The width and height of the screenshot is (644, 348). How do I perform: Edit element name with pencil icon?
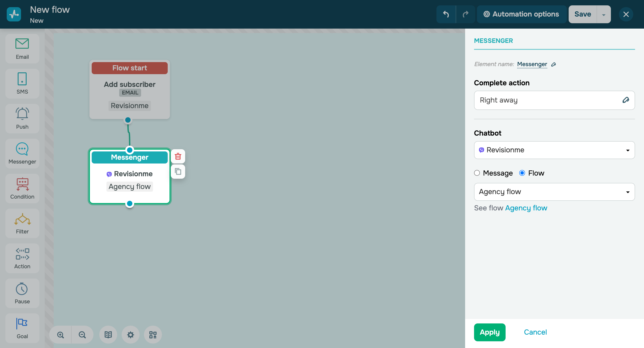click(x=553, y=64)
